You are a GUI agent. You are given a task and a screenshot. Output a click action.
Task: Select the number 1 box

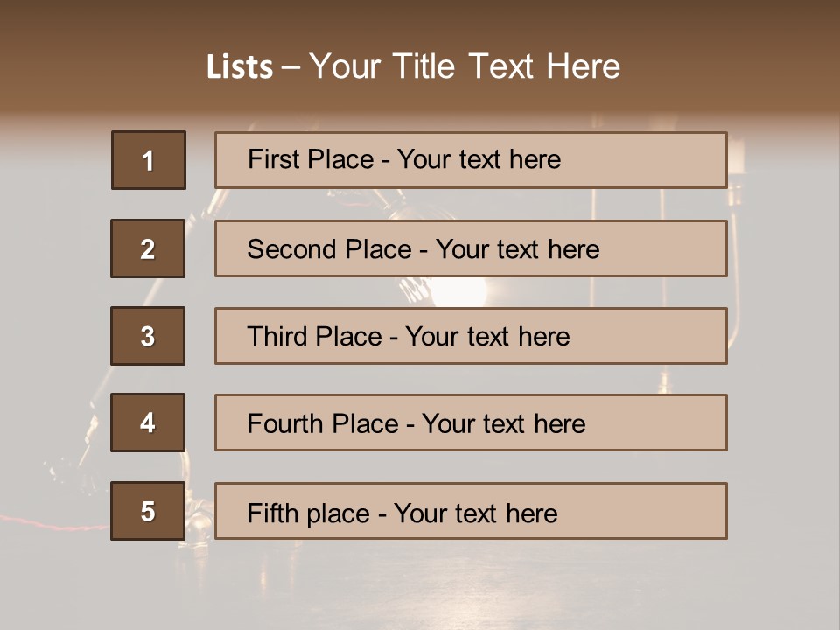[149, 160]
